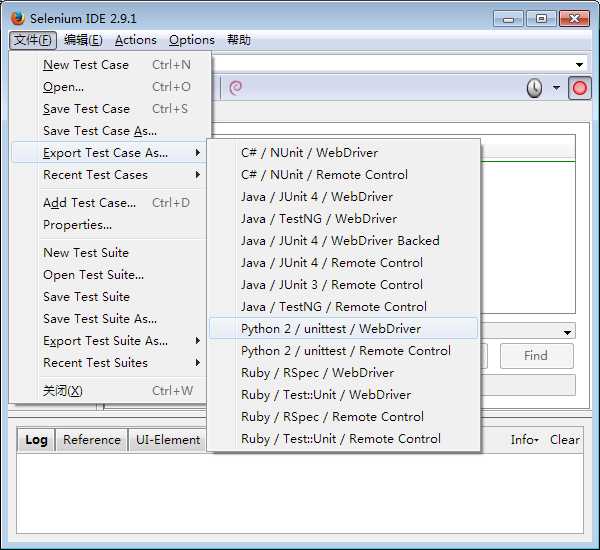Export as Ruby / RSpec / WebDriver
600x550 pixels.
coord(344,373)
